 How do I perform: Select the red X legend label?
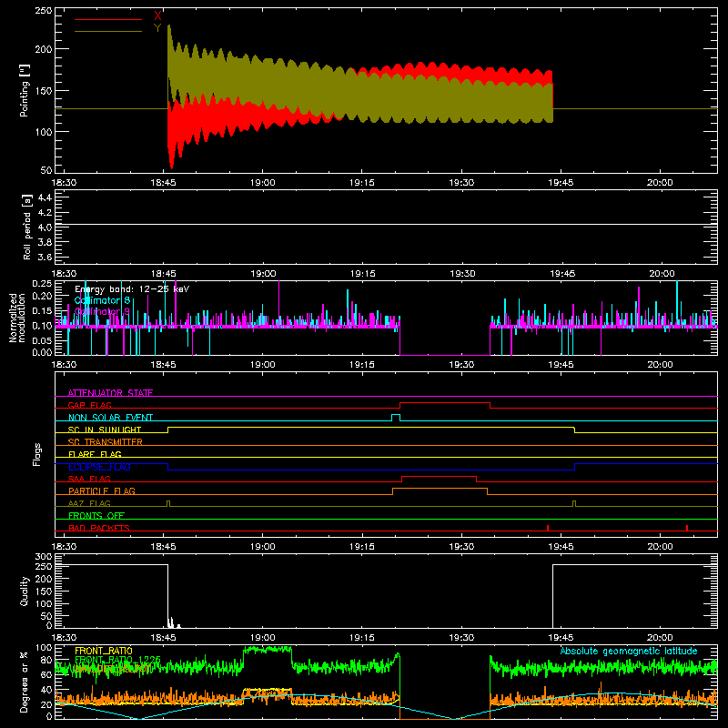[x=157, y=16]
